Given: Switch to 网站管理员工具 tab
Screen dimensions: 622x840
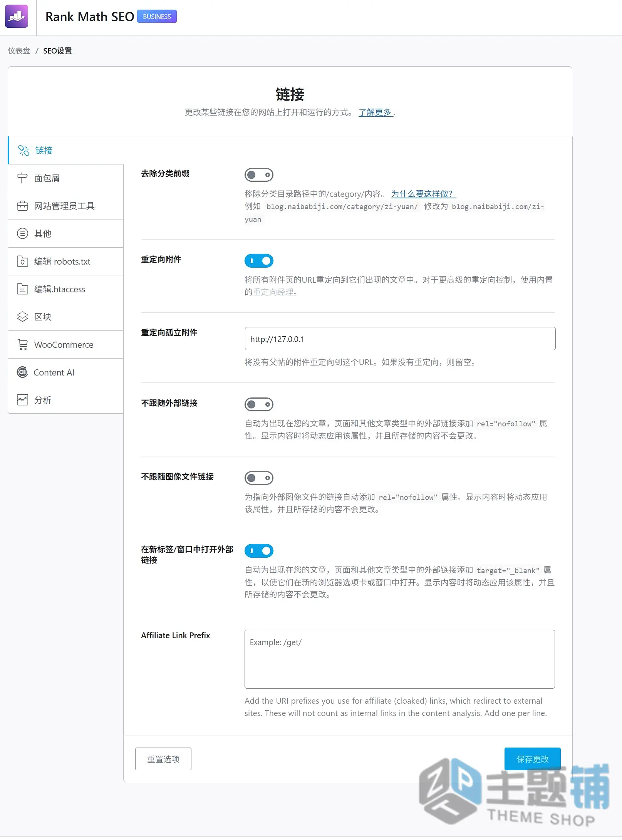Looking at the screenshot, I should click(66, 206).
